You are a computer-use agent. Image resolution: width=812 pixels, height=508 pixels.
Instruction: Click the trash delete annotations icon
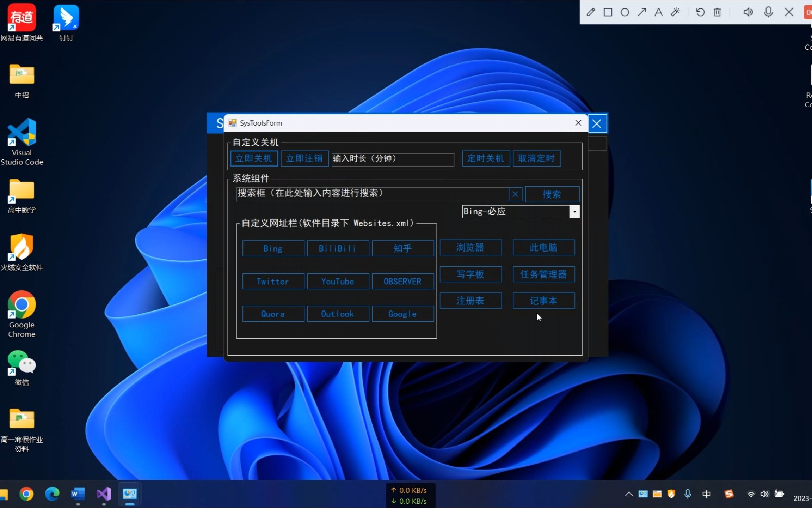717,12
